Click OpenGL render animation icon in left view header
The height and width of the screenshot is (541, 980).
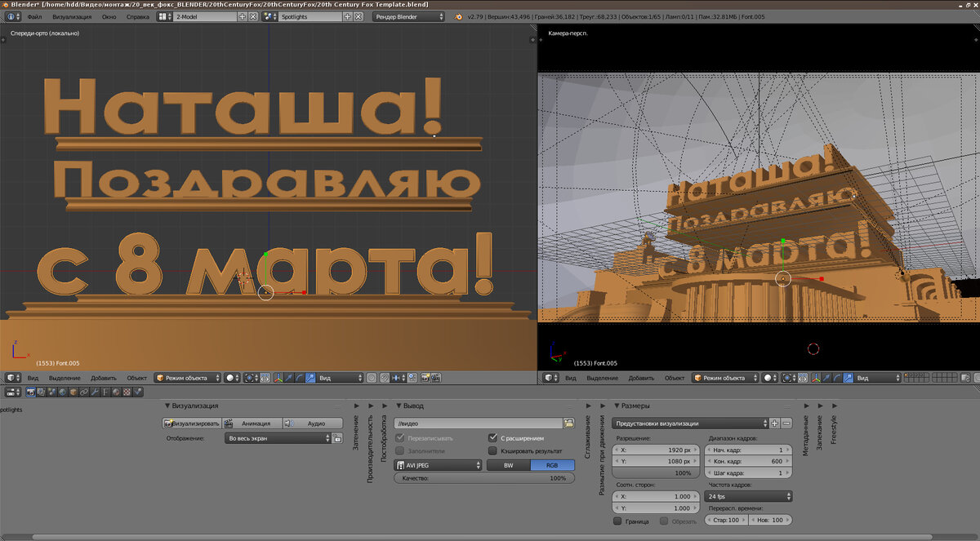(x=436, y=378)
